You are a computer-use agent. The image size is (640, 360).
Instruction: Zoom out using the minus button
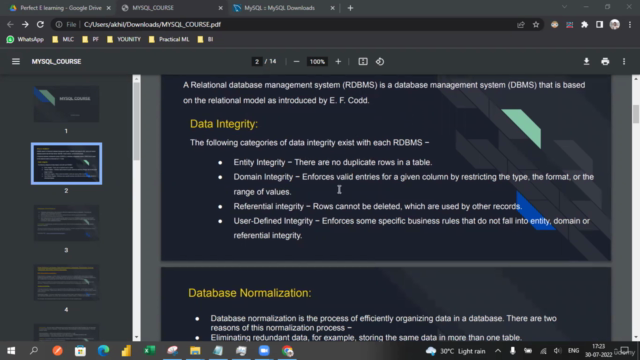(x=297, y=62)
